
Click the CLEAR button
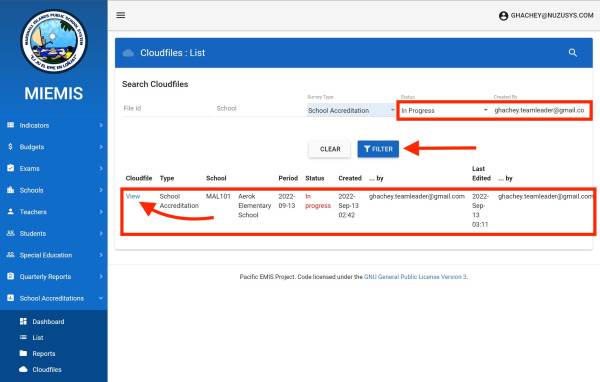pyautogui.click(x=330, y=149)
